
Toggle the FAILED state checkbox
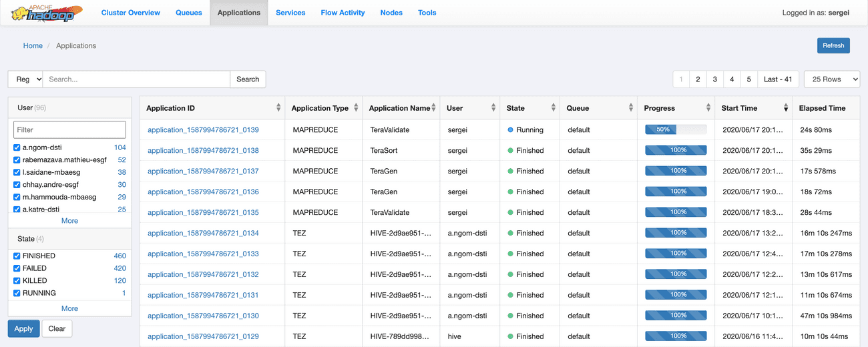click(x=17, y=268)
